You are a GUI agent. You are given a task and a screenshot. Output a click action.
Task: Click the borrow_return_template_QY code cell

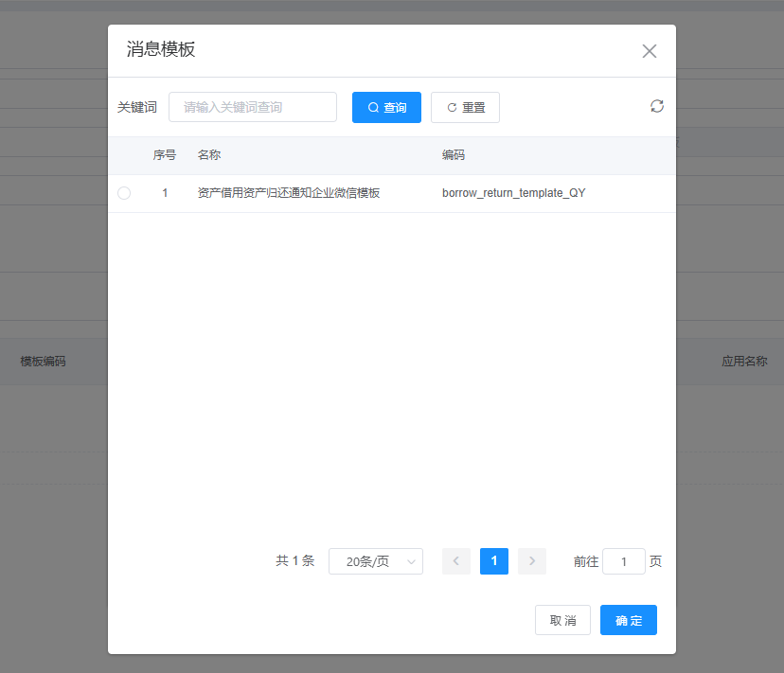pyautogui.click(x=514, y=193)
